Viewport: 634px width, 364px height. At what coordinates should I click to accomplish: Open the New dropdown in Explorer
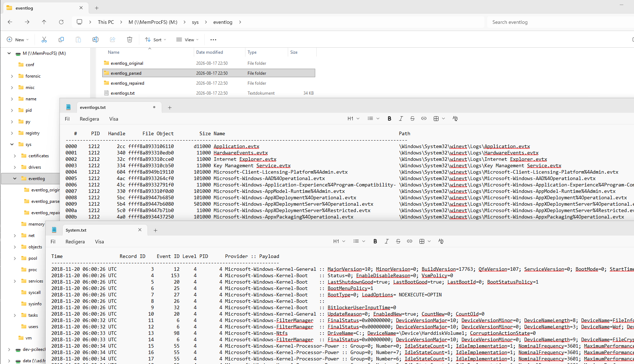click(17, 39)
